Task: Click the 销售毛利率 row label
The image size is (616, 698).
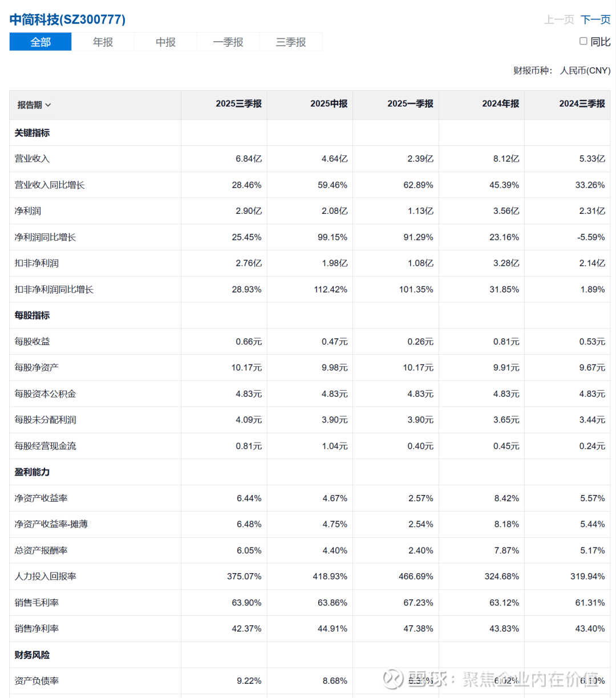Action: (37, 603)
